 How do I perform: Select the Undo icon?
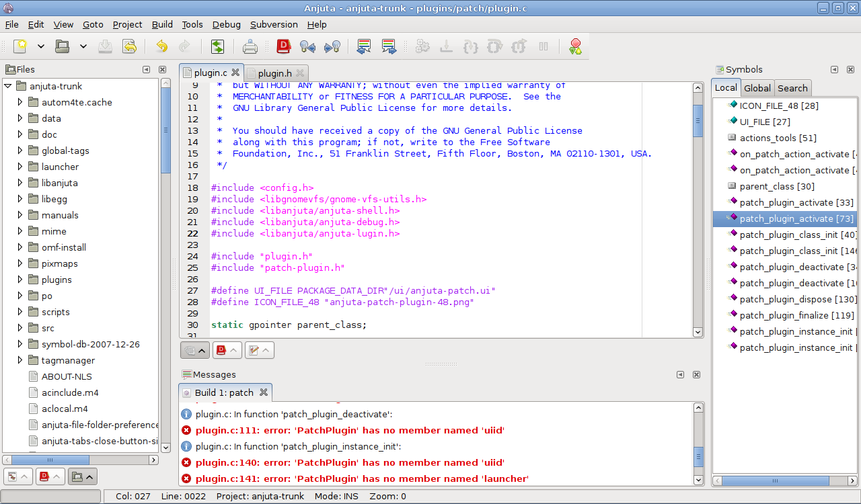(x=161, y=46)
